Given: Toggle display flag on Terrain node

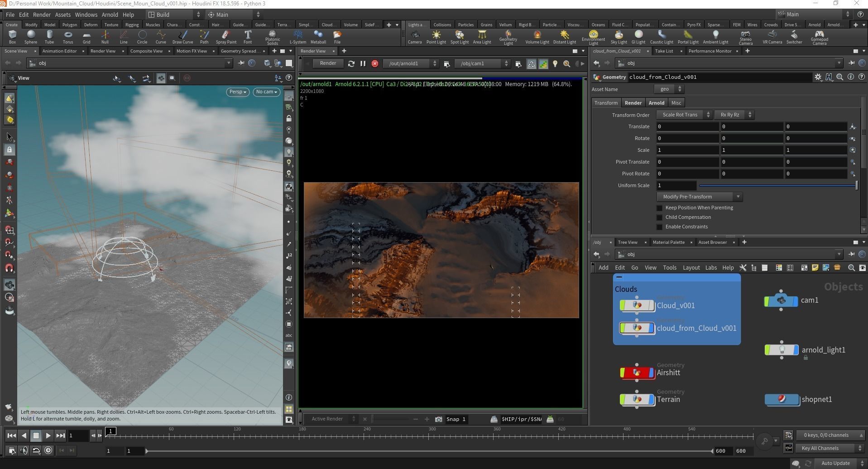Looking at the screenshot, I should tap(652, 399).
